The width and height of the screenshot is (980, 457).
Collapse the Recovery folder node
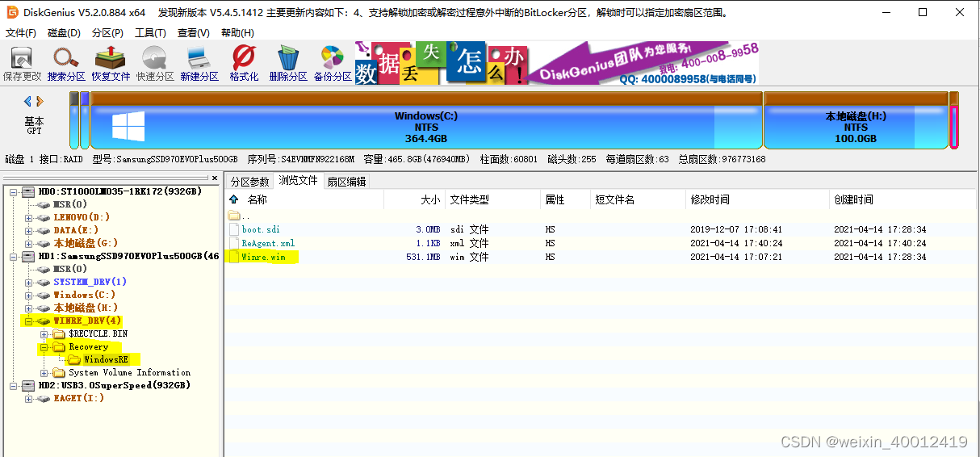[x=44, y=346]
